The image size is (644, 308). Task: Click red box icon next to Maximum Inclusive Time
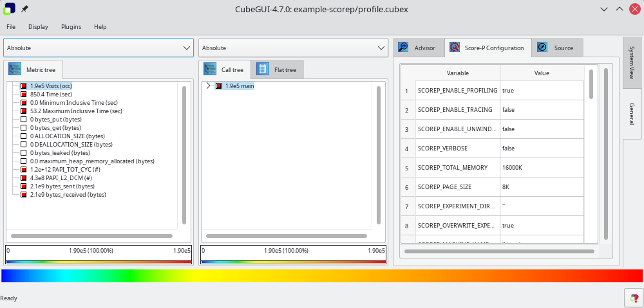point(24,111)
